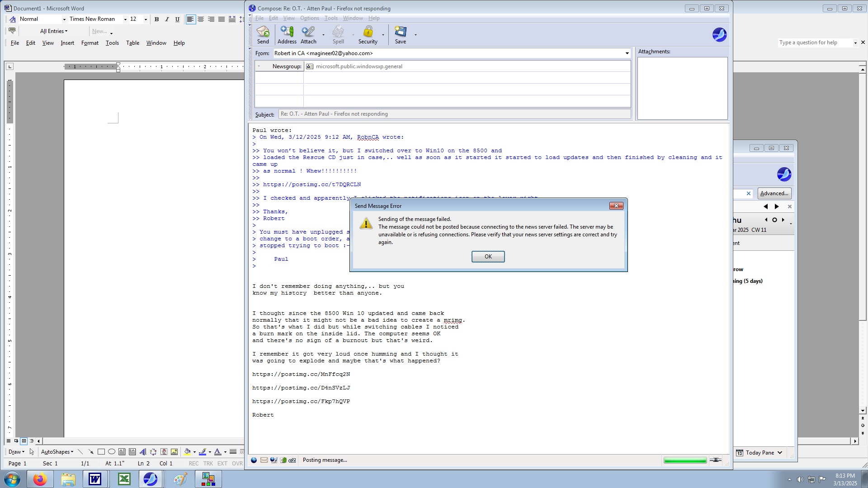The height and width of the screenshot is (488, 868).
Task: Open Firefox from the Windows taskbar
Action: tap(40, 479)
